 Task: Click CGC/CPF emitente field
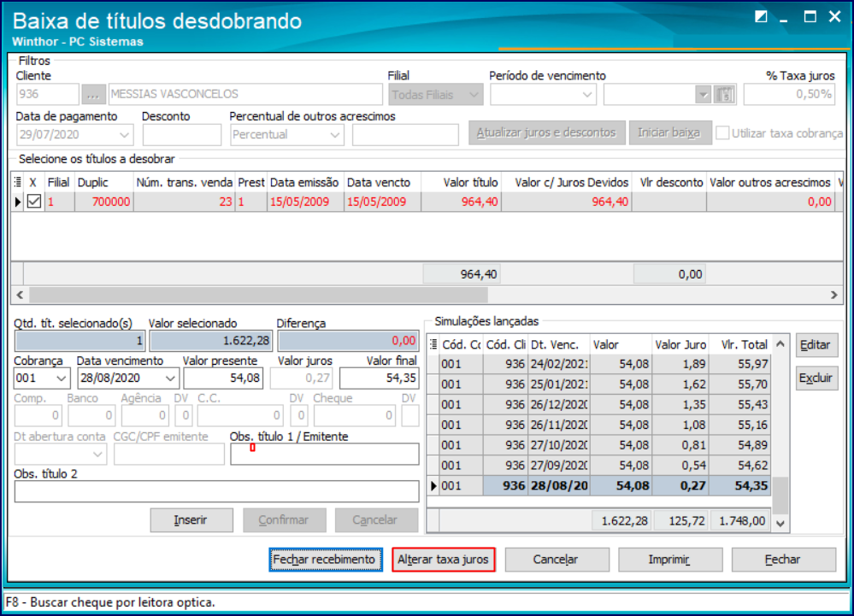[169, 454]
